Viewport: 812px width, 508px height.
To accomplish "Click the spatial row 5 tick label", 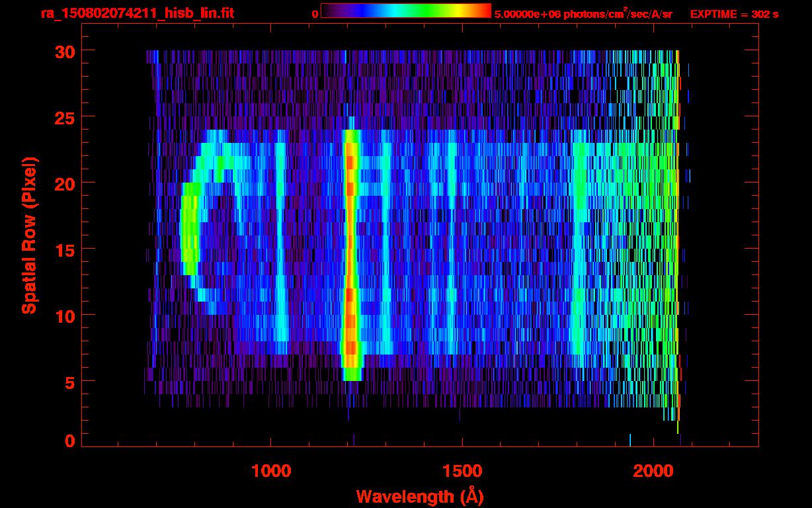I will 69,382.
